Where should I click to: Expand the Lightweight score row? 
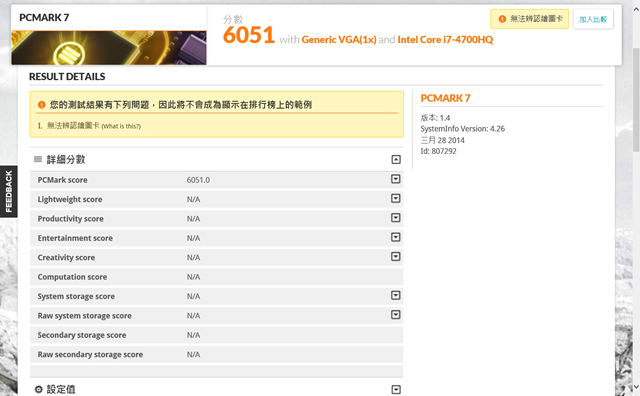click(396, 198)
